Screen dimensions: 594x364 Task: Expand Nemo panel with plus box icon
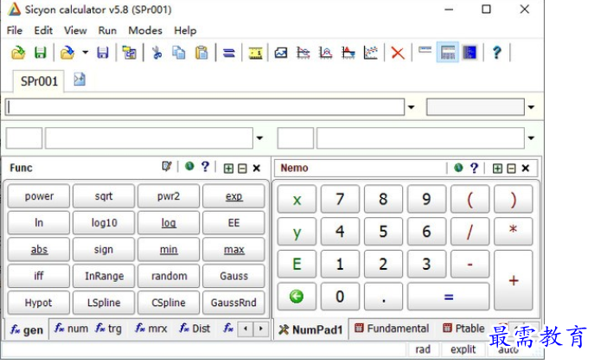497,169
